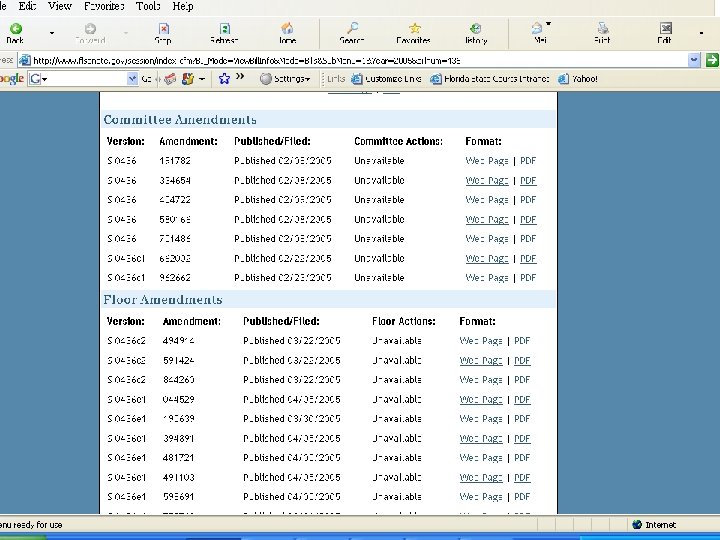Image resolution: width=720 pixels, height=540 pixels.
Task: Open the View menu
Action: pos(60,6)
